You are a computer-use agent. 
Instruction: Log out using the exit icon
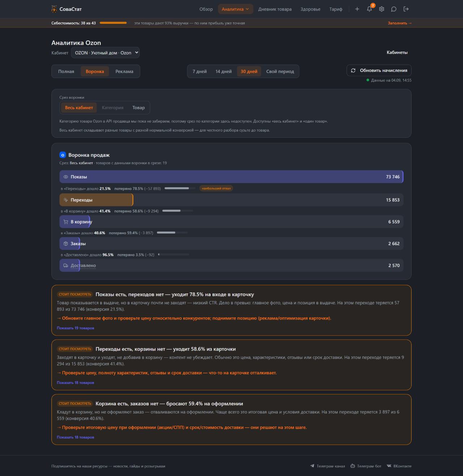[x=406, y=9]
